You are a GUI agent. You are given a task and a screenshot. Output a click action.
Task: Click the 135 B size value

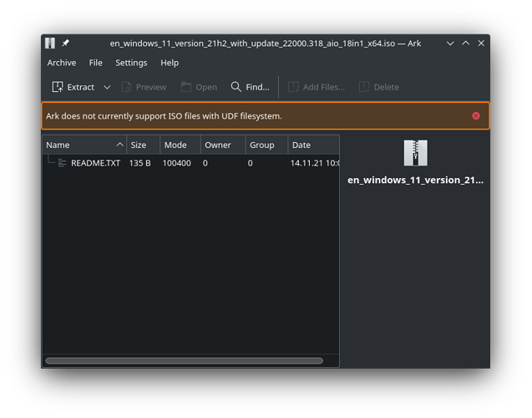(139, 163)
